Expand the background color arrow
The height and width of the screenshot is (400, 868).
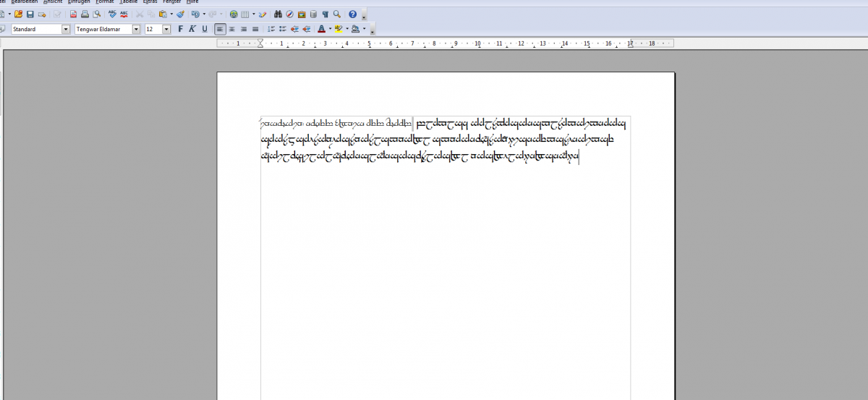pyautogui.click(x=364, y=29)
